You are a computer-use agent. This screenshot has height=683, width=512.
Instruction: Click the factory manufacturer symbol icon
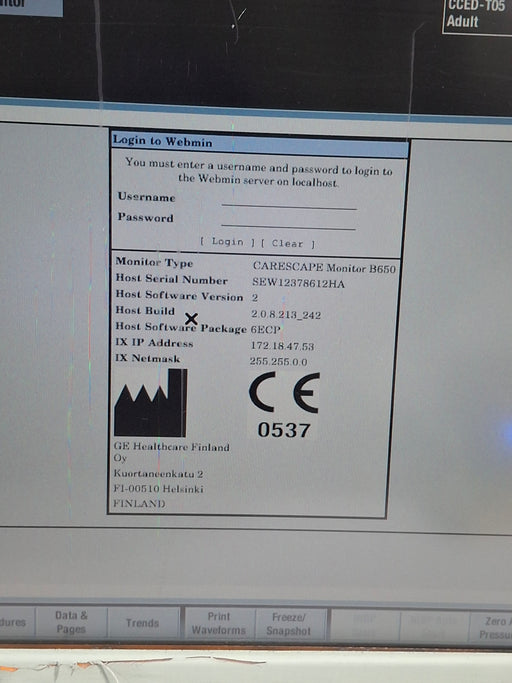click(x=151, y=403)
